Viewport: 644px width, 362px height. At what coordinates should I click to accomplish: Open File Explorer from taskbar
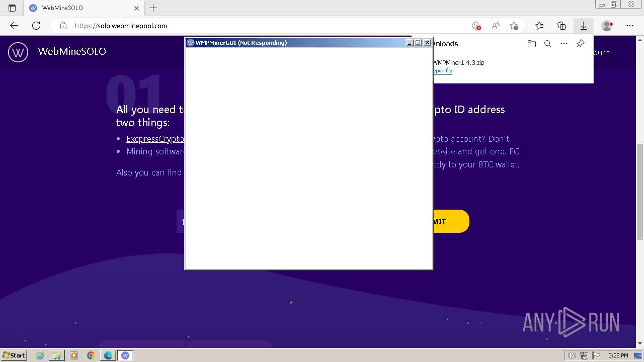(x=57, y=355)
